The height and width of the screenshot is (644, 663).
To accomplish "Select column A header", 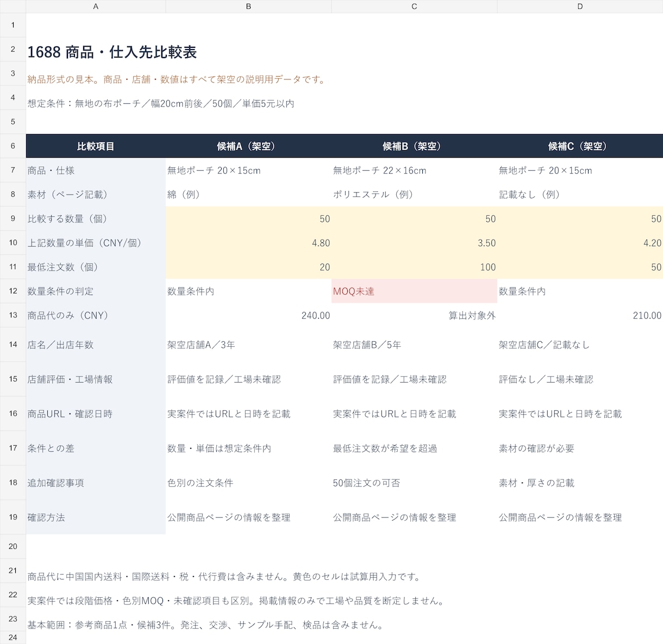I will click(96, 7).
